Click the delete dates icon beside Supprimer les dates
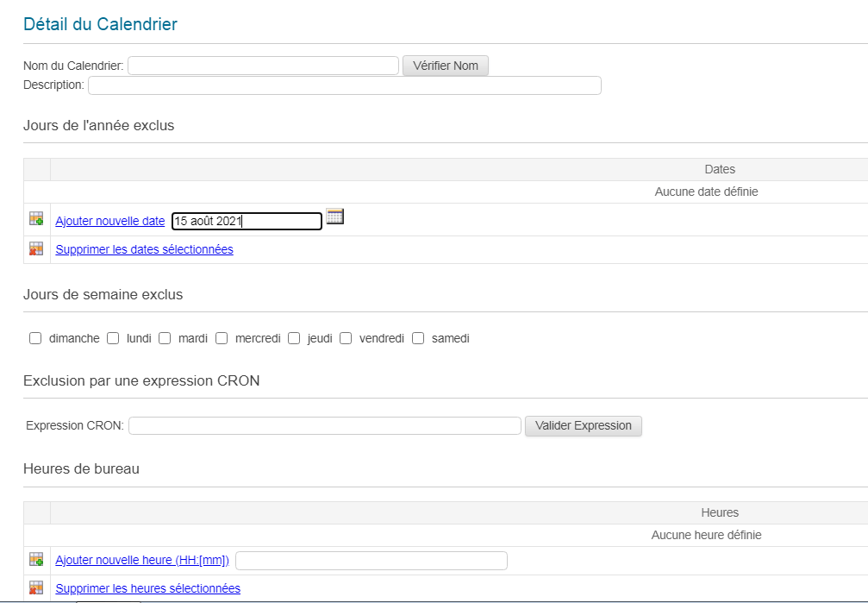The image size is (868, 603). [36, 248]
